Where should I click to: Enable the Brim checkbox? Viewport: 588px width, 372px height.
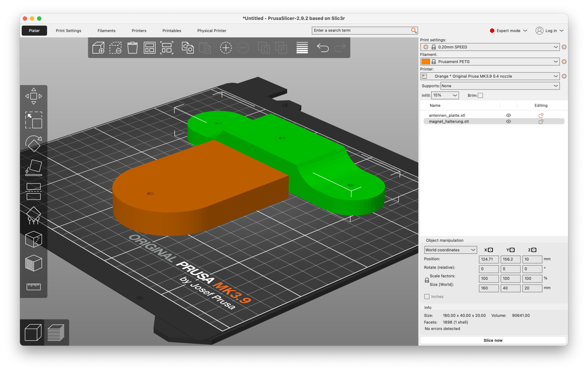coord(480,95)
